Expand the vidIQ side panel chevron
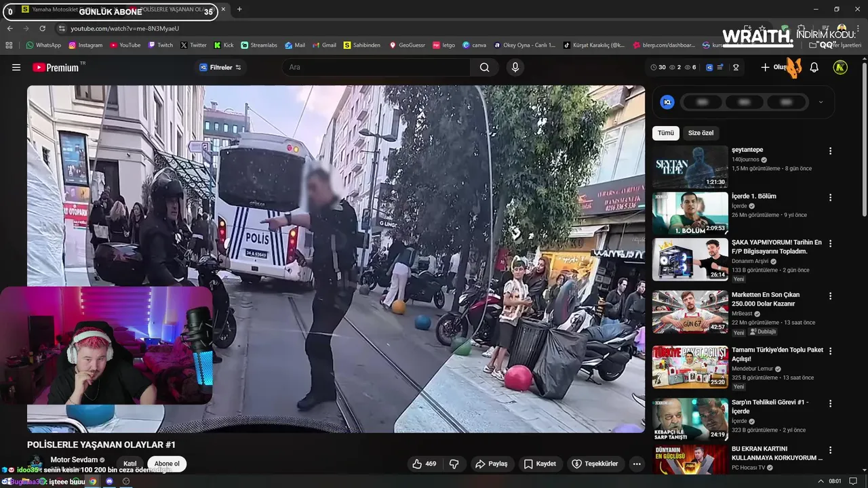The width and height of the screenshot is (868, 488). click(x=821, y=102)
